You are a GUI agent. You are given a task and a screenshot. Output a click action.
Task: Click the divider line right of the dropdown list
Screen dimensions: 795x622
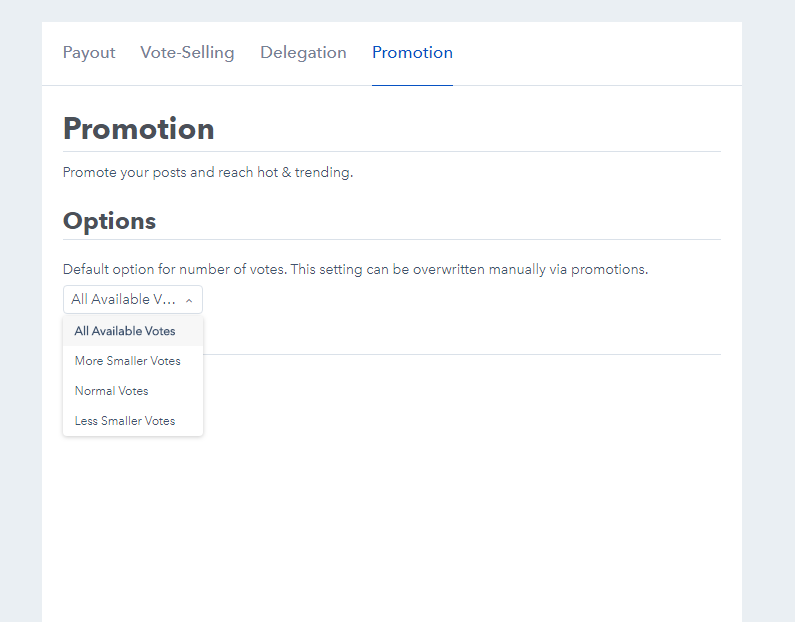click(x=460, y=354)
